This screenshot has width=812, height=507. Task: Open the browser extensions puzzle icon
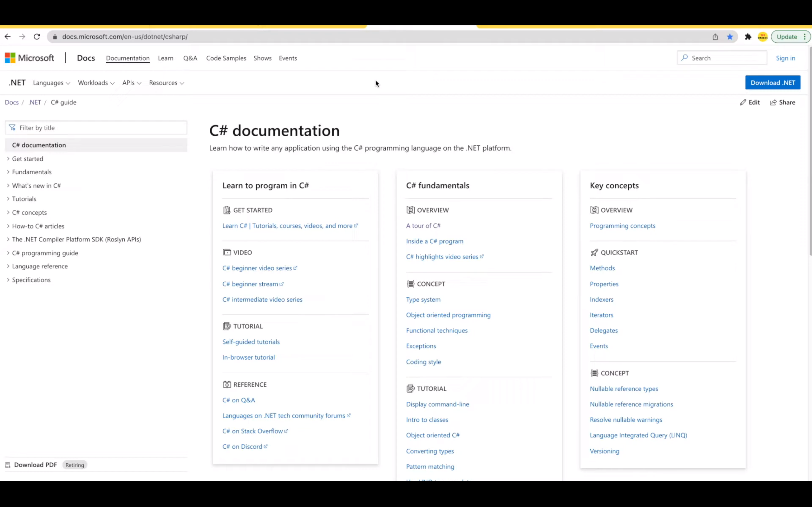click(x=748, y=37)
